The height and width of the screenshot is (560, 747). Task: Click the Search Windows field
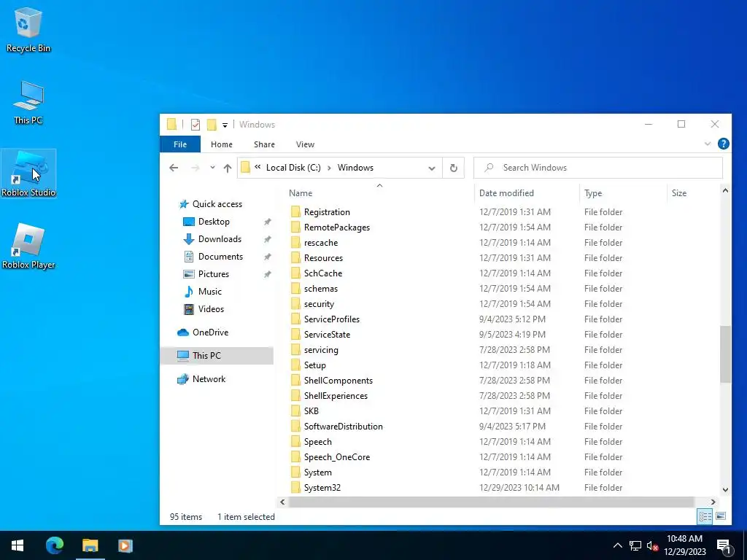coord(598,168)
